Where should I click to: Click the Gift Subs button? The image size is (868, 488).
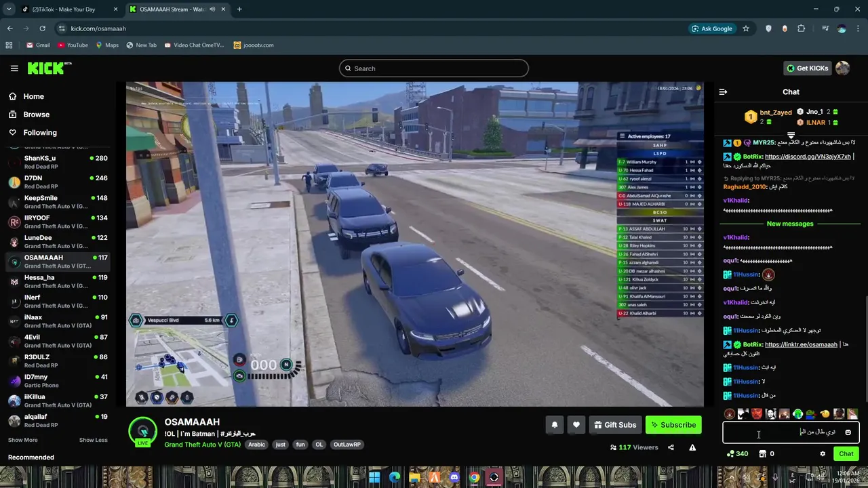click(615, 425)
